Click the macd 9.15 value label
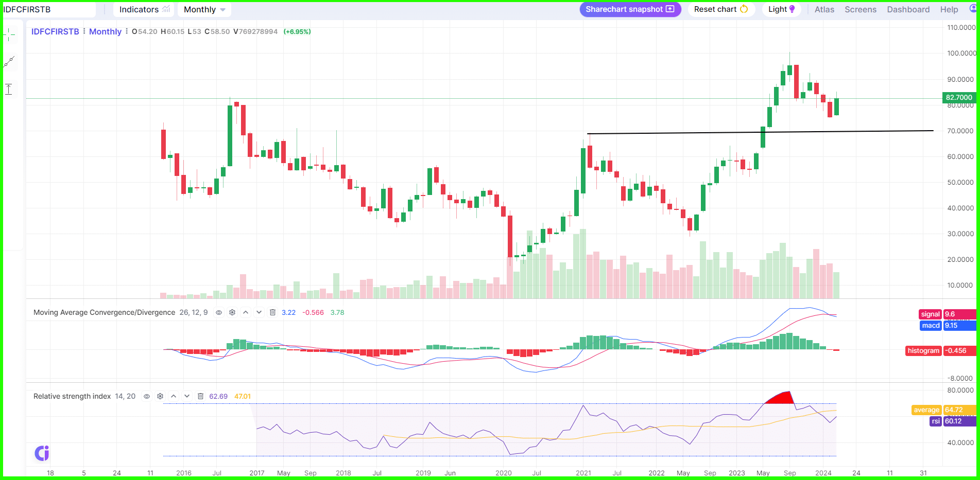The height and width of the screenshot is (480, 980). pyautogui.click(x=948, y=326)
